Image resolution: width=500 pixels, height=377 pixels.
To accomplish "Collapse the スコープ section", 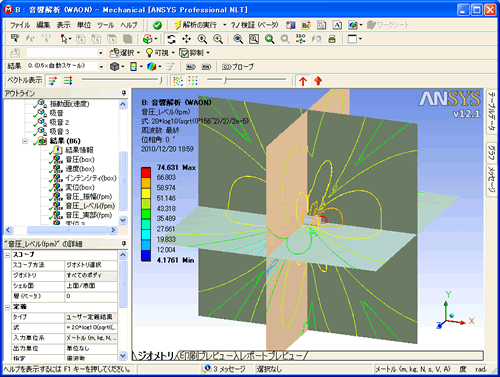I will 7,255.
